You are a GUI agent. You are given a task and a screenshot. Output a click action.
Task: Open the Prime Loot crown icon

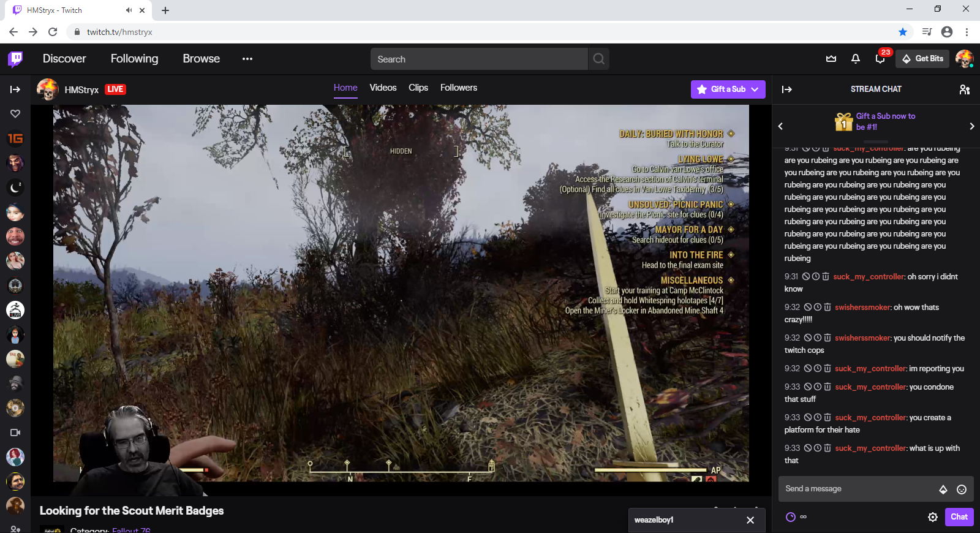click(x=831, y=59)
